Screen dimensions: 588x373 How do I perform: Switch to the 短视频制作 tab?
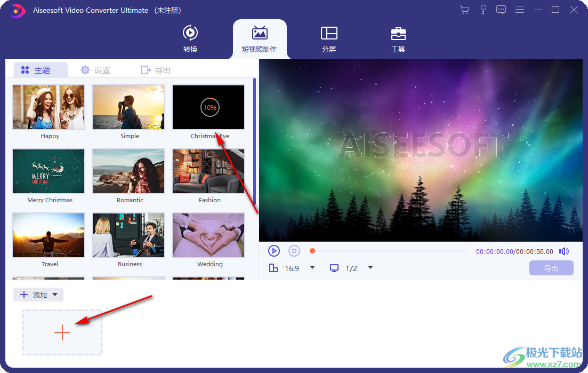[260, 39]
